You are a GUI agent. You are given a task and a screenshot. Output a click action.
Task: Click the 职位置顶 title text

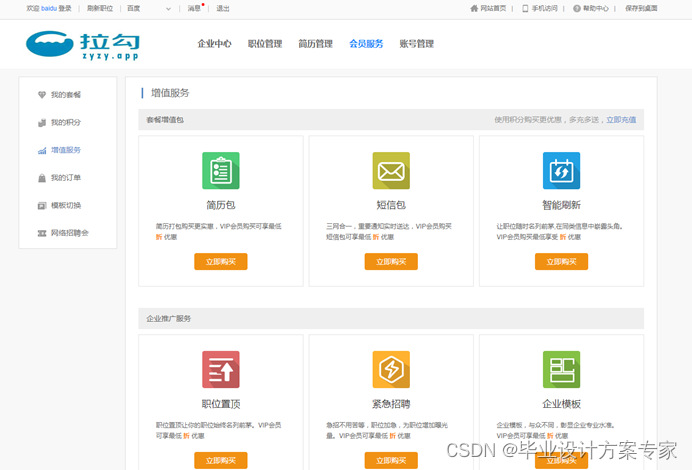tap(221, 404)
